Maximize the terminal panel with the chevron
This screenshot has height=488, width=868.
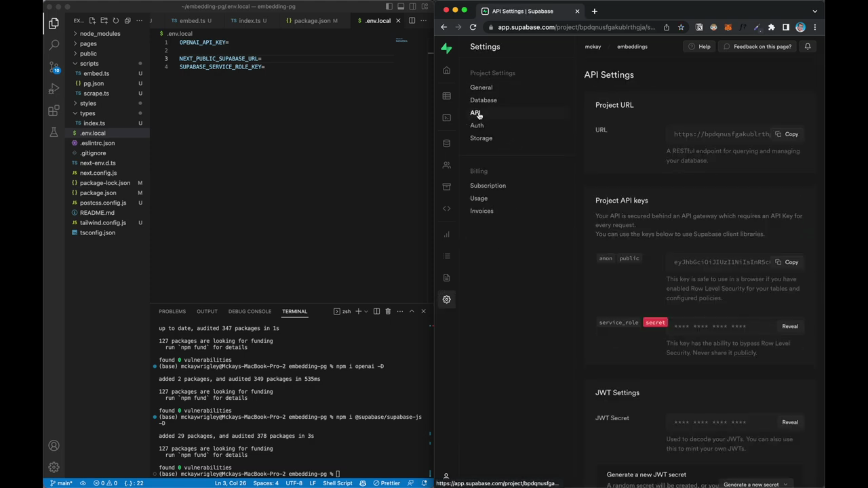[412, 311]
